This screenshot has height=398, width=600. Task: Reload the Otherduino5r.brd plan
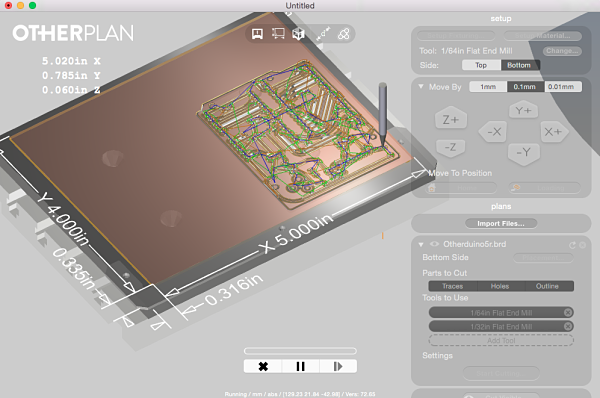coord(572,245)
